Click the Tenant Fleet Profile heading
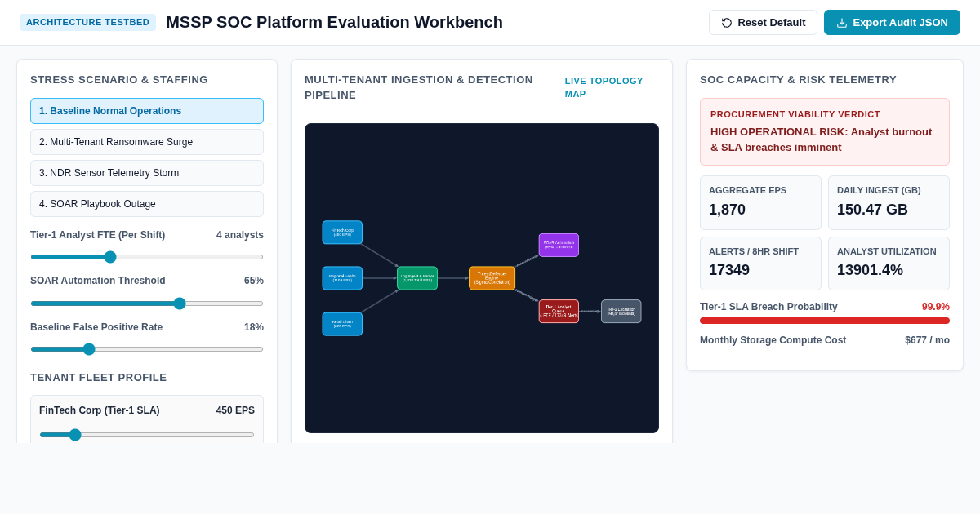980x514 pixels. 98,377
